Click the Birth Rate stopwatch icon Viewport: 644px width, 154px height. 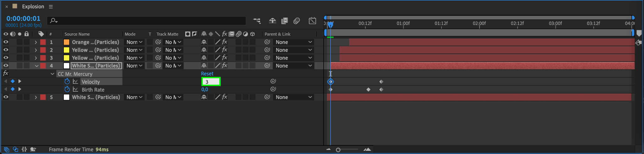[x=67, y=89]
